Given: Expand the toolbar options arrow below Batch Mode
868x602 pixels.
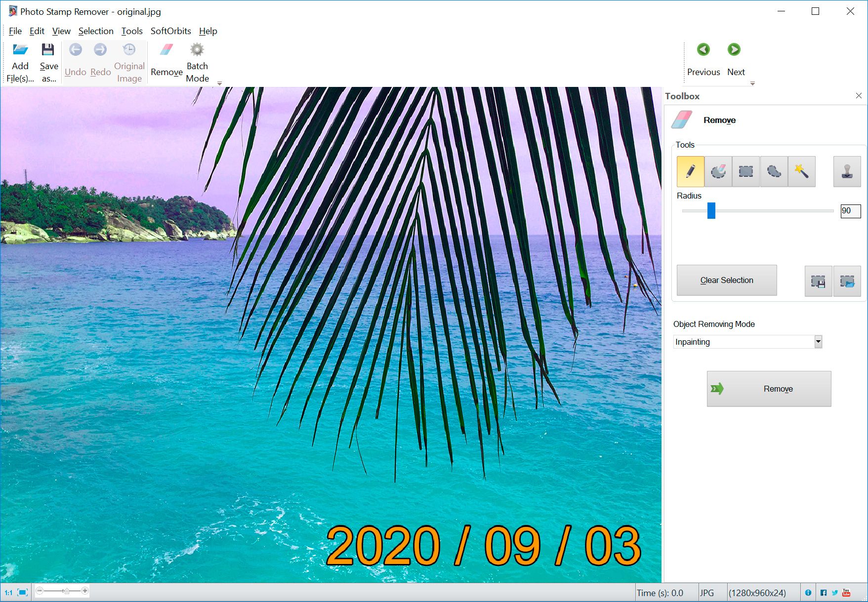Looking at the screenshot, I should (x=220, y=84).
